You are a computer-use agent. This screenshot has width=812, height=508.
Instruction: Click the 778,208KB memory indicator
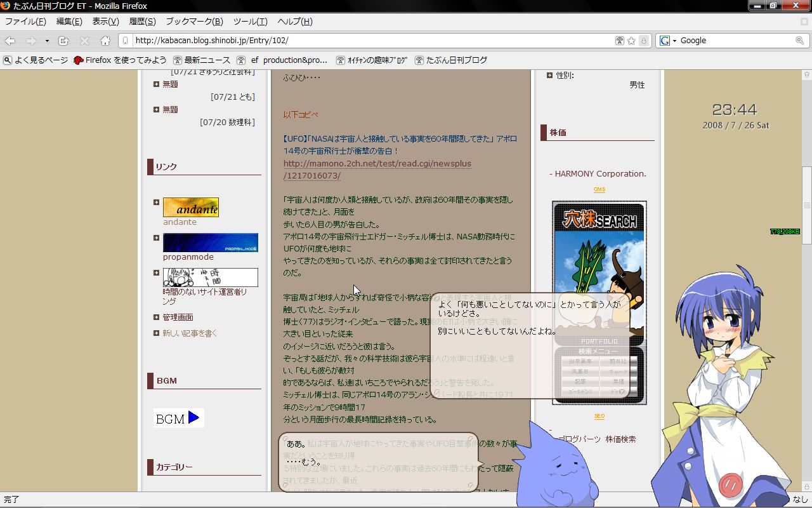[785, 232]
